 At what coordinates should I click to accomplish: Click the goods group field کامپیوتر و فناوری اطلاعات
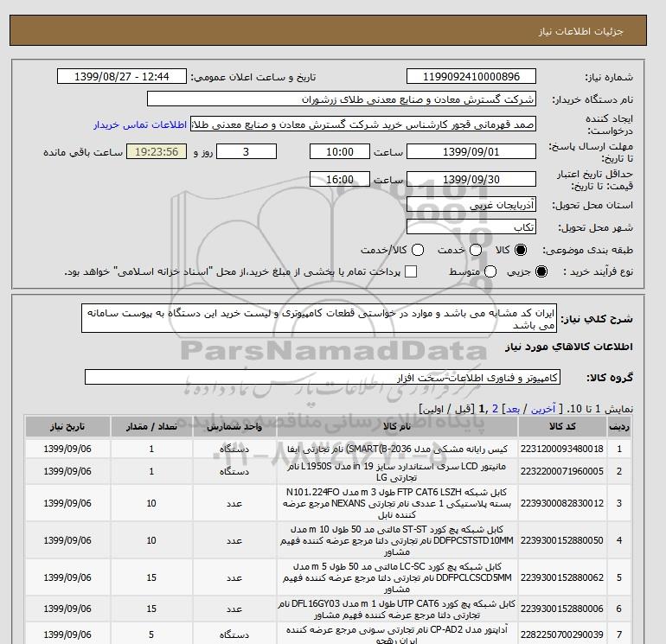[323, 377]
